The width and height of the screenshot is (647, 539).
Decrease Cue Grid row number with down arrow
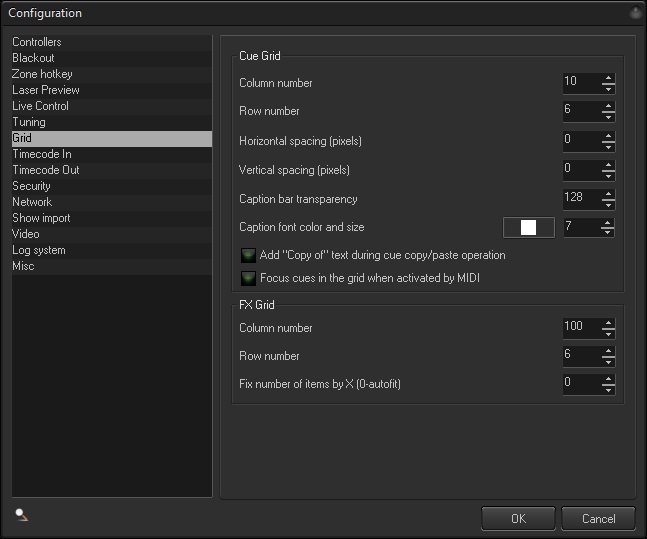point(608,117)
